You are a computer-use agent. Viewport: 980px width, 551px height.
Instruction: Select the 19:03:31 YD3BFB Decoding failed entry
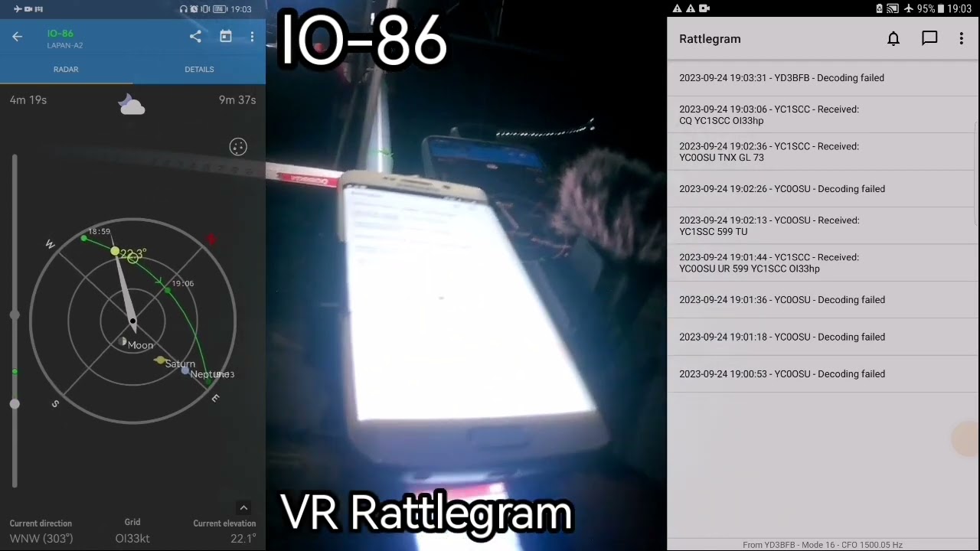tap(823, 78)
